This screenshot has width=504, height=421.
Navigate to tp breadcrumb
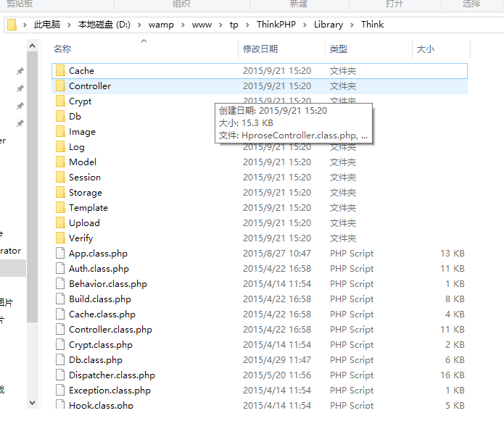pyautogui.click(x=234, y=25)
